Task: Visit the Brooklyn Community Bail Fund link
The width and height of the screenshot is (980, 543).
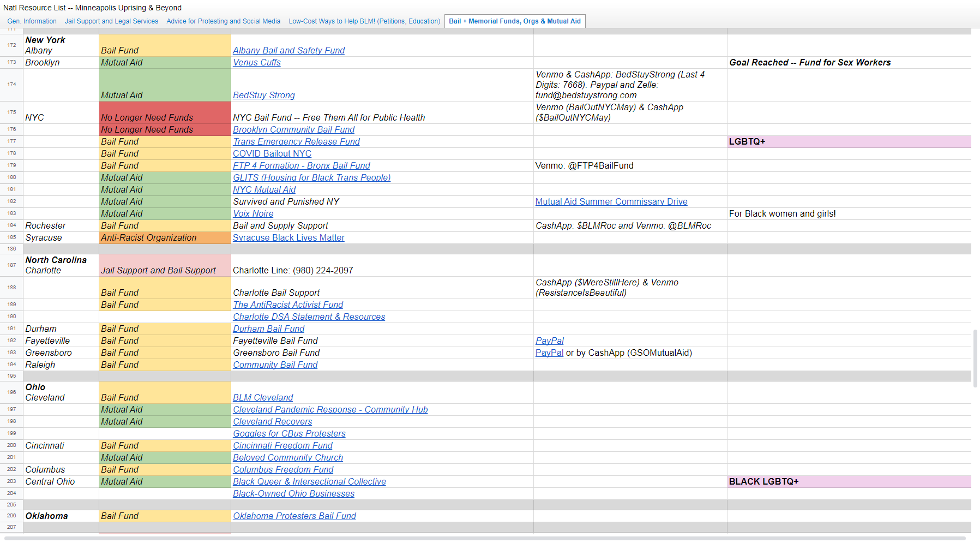Action: tap(294, 130)
